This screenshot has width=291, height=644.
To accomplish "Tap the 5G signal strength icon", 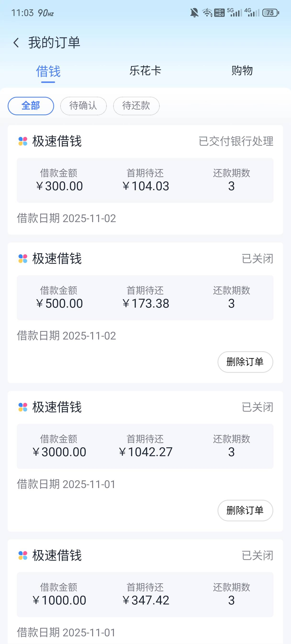I will 235,12.
